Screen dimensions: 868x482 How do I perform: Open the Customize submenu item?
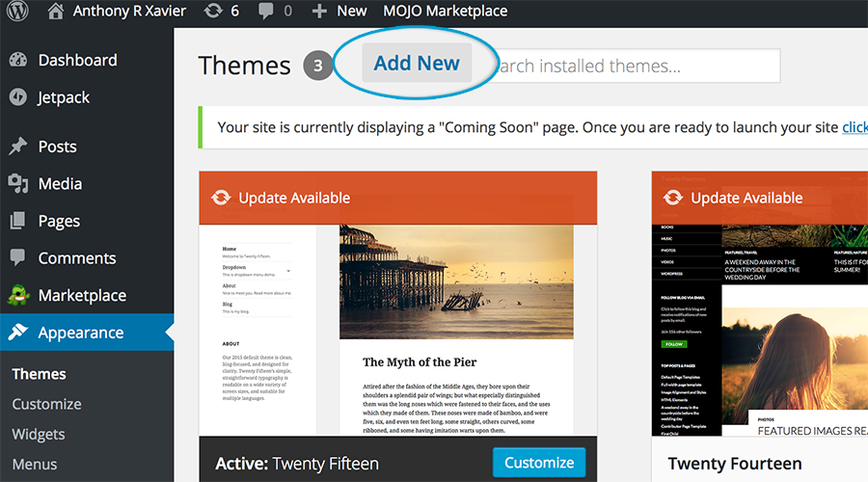pyautogui.click(x=46, y=404)
